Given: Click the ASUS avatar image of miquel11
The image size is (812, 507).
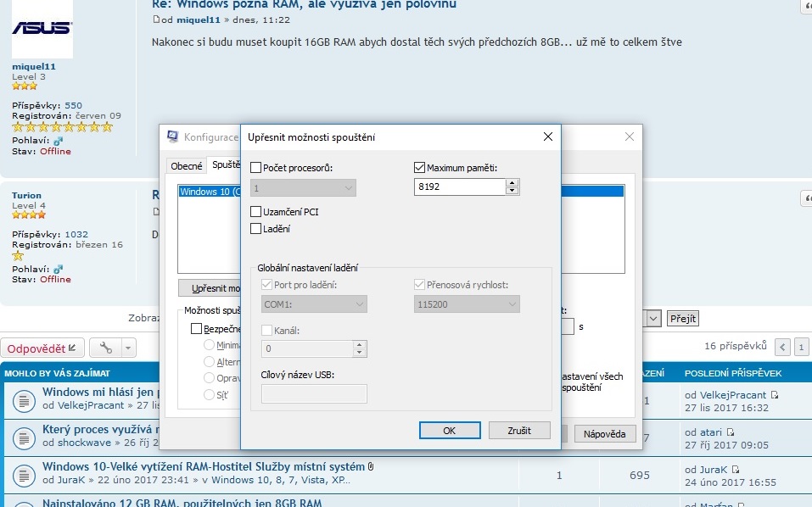Looking at the screenshot, I should [42, 28].
